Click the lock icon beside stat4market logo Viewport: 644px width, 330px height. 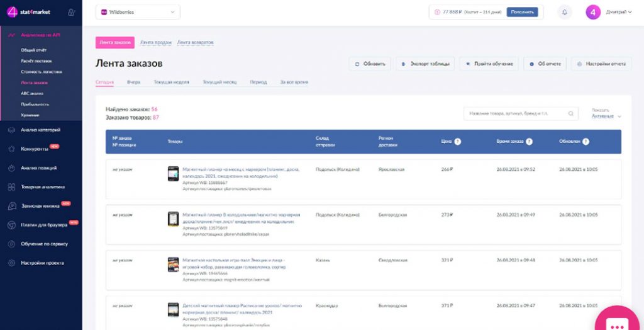(x=71, y=12)
